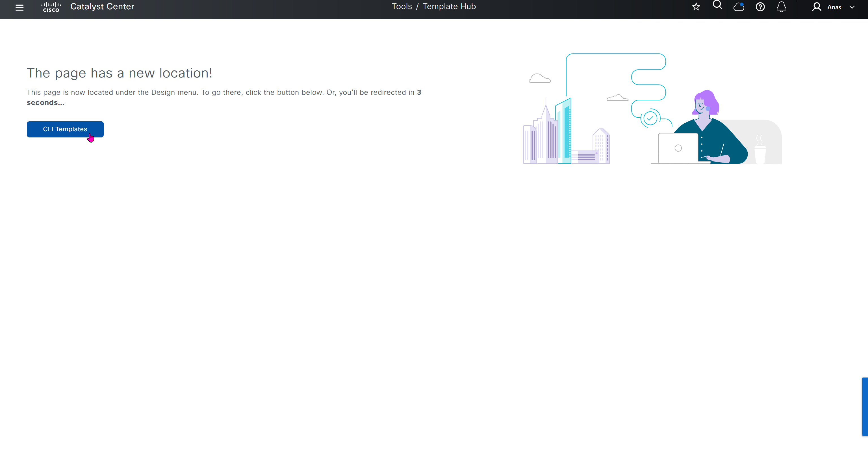Open the help question mark icon
This screenshot has width=868, height=468.
point(760,7)
